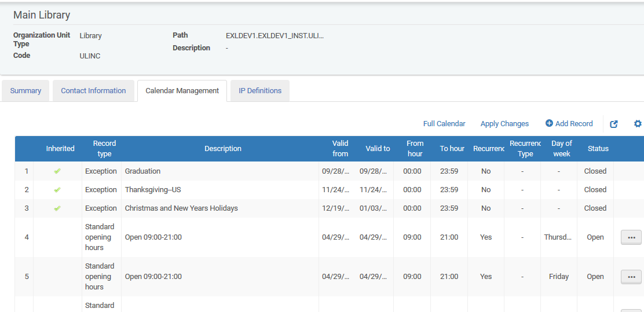The height and width of the screenshot is (312, 644).
Task: Click the Add Record plus icon
Action: pyautogui.click(x=549, y=123)
